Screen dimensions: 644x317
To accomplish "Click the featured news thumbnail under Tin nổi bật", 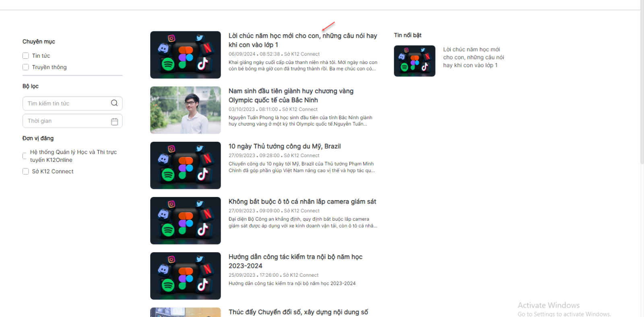I will 414,61.
